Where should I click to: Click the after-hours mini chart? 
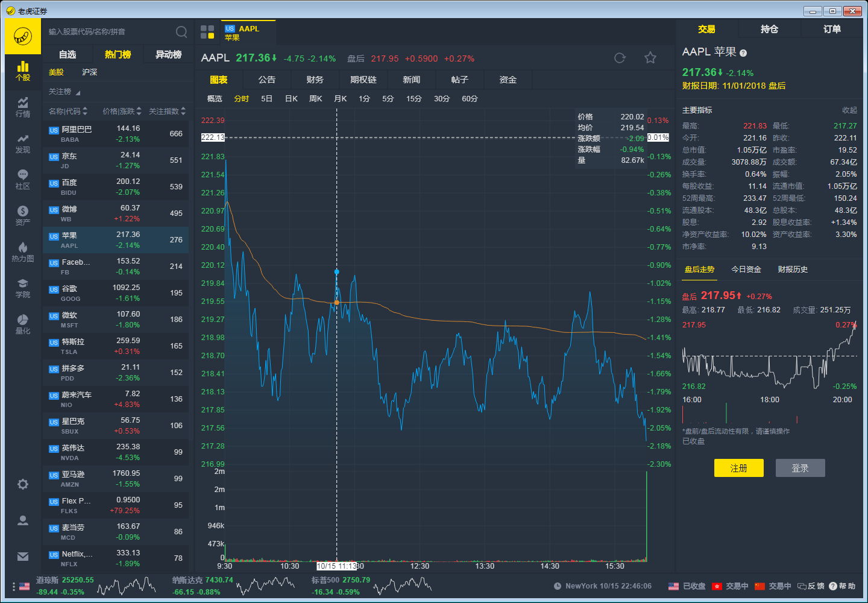click(x=769, y=356)
